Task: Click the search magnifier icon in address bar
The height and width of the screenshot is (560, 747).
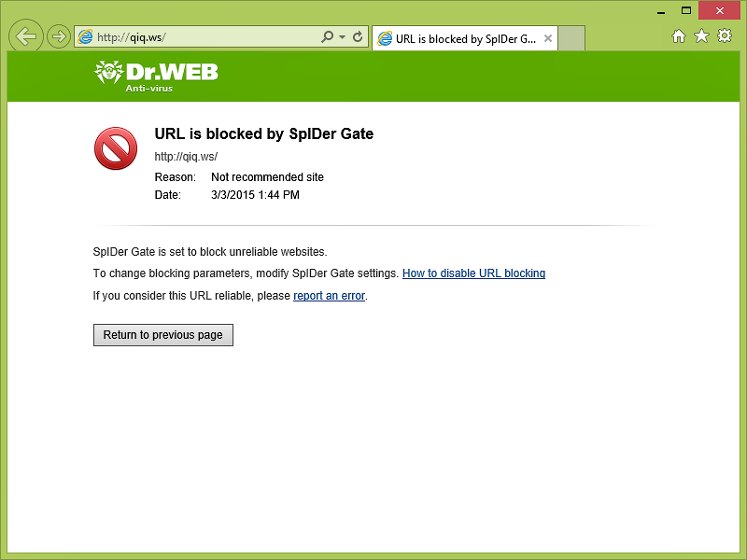Action: pos(328,36)
